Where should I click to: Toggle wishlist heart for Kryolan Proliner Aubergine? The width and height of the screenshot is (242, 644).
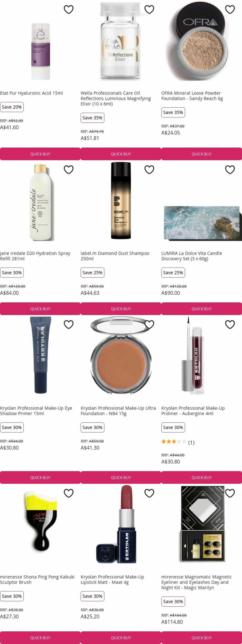(230, 325)
